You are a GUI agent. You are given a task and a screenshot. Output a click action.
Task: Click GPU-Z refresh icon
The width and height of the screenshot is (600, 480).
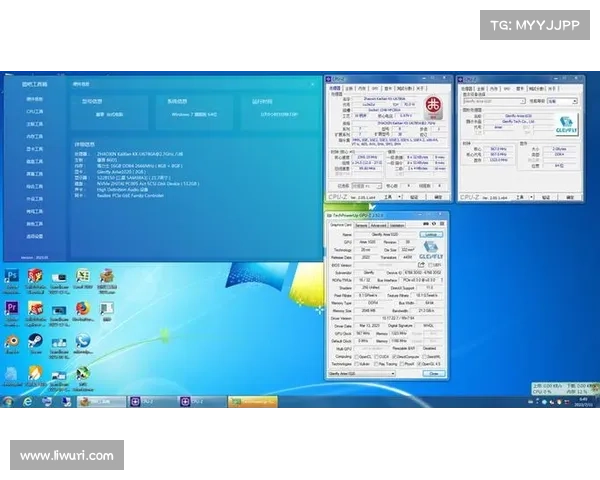pos(434,224)
